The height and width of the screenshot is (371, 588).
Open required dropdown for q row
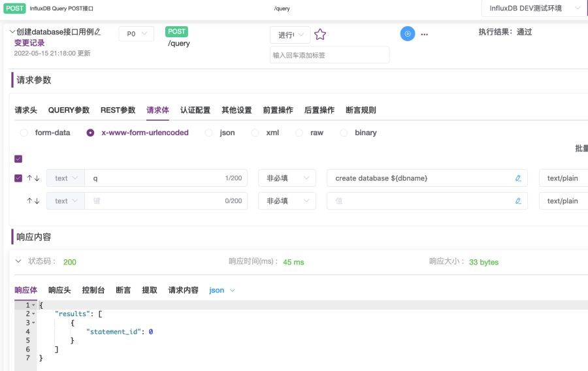[287, 178]
